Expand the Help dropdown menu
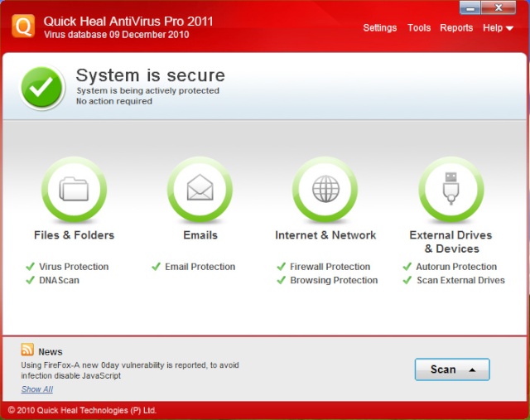This screenshot has width=530, height=420. click(498, 27)
